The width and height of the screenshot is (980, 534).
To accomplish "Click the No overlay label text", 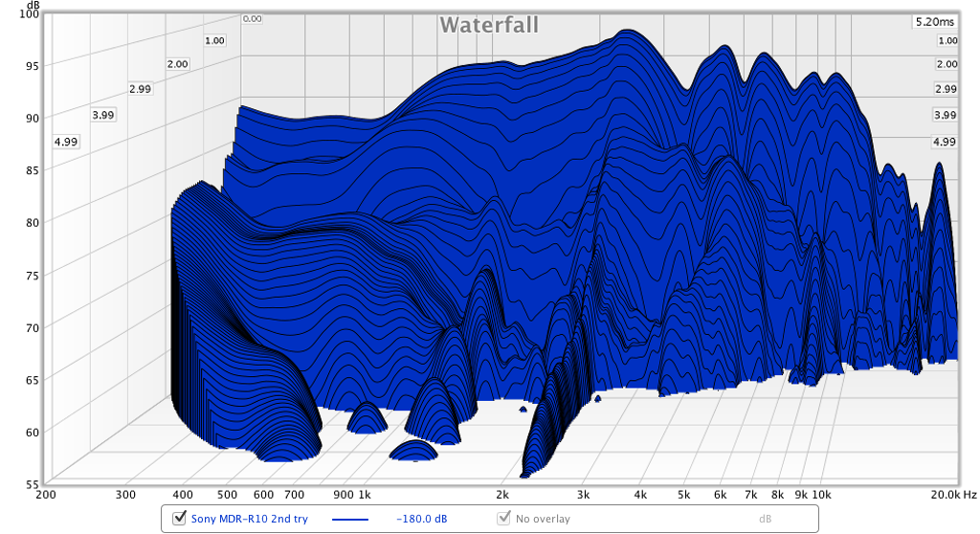I will tap(543, 519).
